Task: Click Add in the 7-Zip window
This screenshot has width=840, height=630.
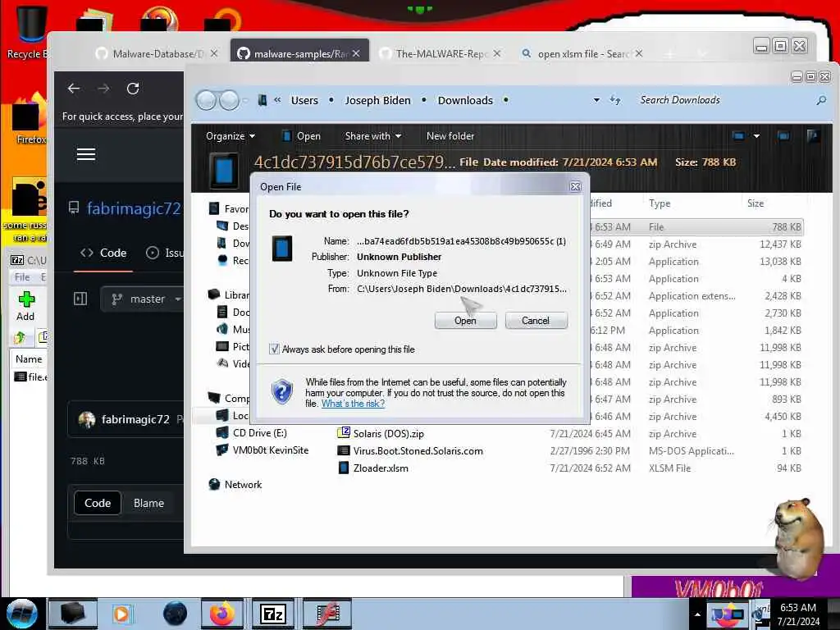Action: coord(25,307)
